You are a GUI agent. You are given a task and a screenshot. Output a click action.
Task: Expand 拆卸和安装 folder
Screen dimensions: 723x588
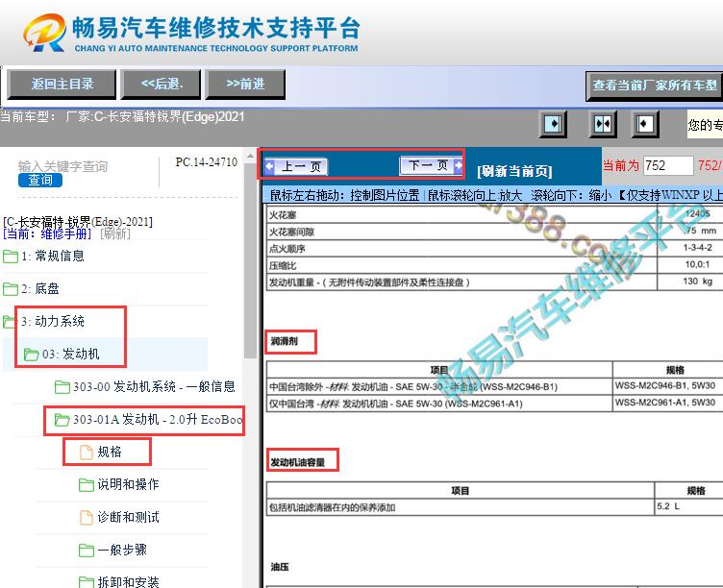(128, 582)
